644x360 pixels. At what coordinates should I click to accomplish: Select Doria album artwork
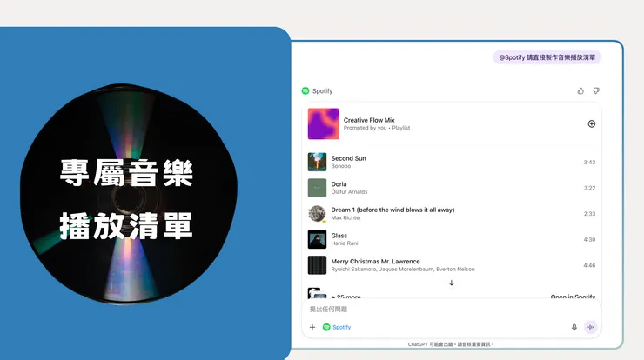pos(317,188)
